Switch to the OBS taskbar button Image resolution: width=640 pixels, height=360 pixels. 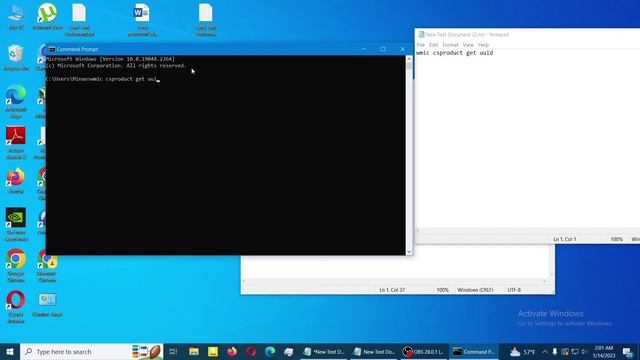[424, 351]
